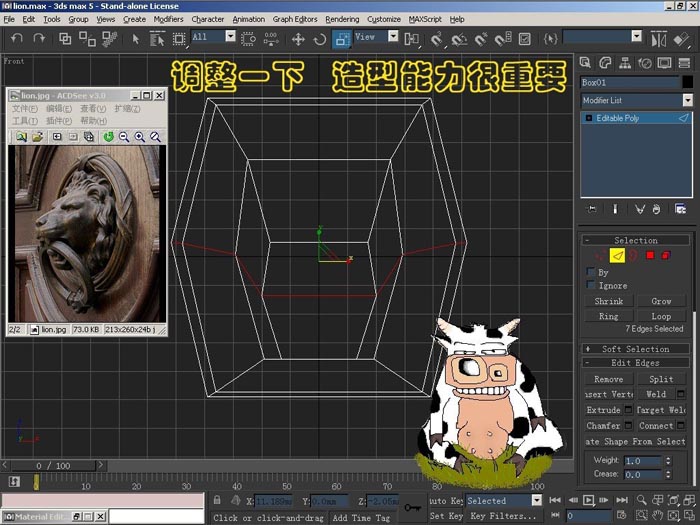The height and width of the screenshot is (525, 700).
Task: Open Connect settings box button
Action: click(681, 425)
